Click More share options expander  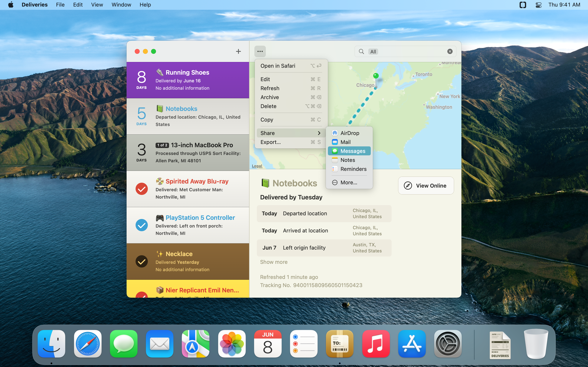348,182
